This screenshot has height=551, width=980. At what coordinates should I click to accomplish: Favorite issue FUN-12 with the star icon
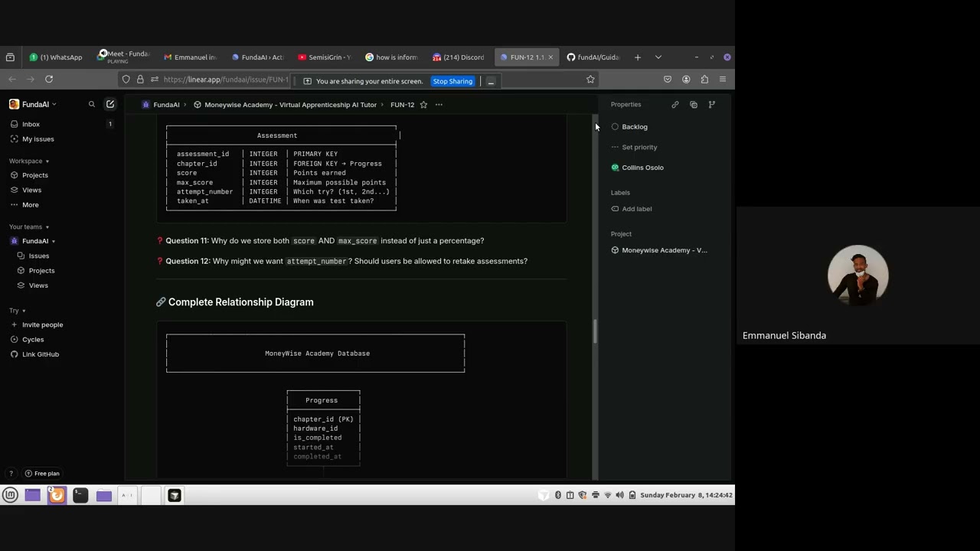coord(423,105)
